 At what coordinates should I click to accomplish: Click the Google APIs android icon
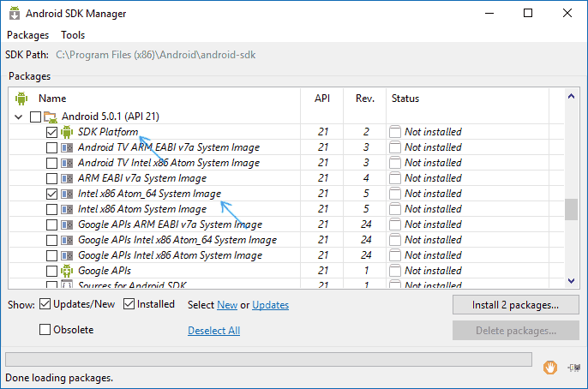coord(67,271)
